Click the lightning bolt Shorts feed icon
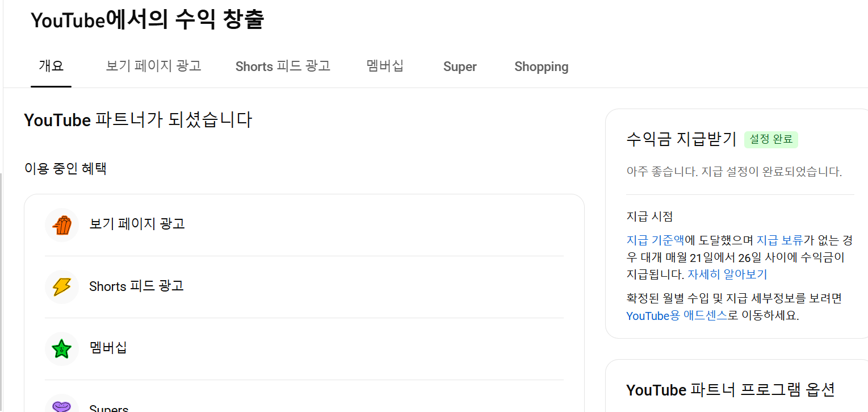 click(x=61, y=287)
